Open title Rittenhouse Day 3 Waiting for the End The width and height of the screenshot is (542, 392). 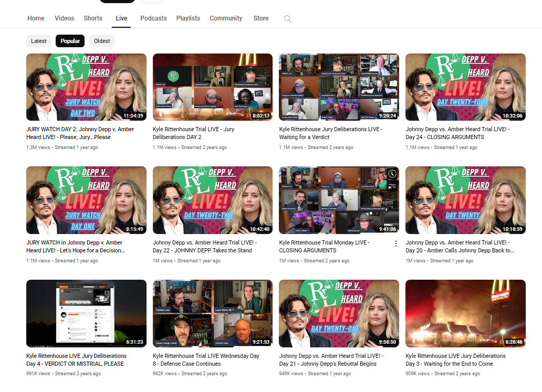pyautogui.click(x=455, y=359)
